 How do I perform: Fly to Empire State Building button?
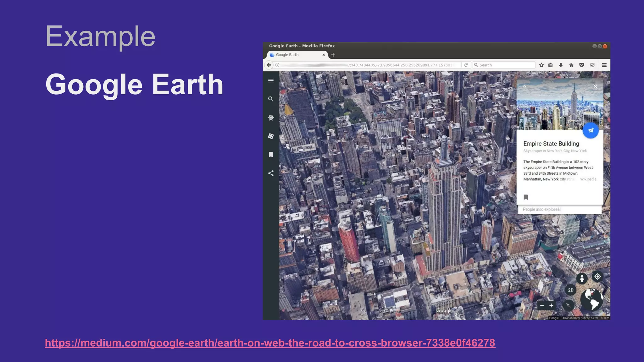click(x=591, y=130)
